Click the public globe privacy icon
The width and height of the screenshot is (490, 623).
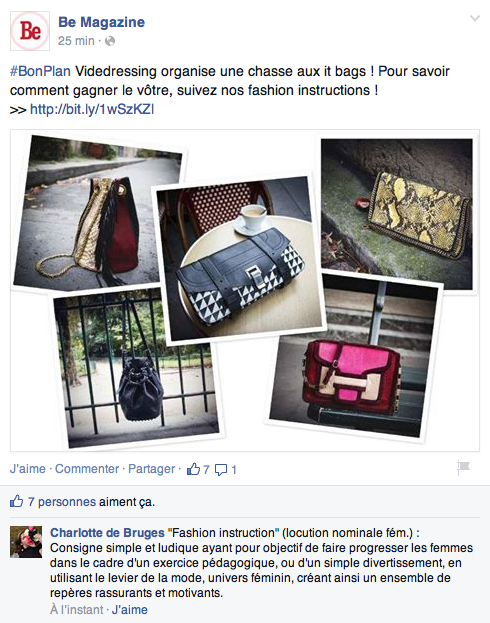pyautogui.click(x=110, y=41)
